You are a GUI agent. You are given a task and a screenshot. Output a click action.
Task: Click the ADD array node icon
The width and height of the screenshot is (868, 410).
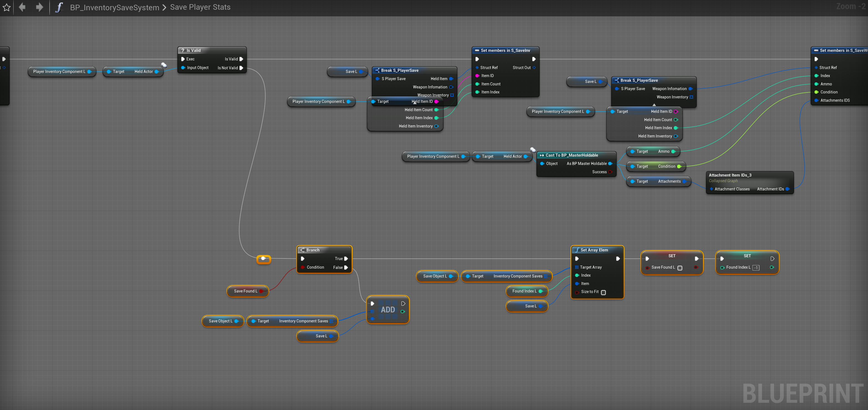[388, 310]
